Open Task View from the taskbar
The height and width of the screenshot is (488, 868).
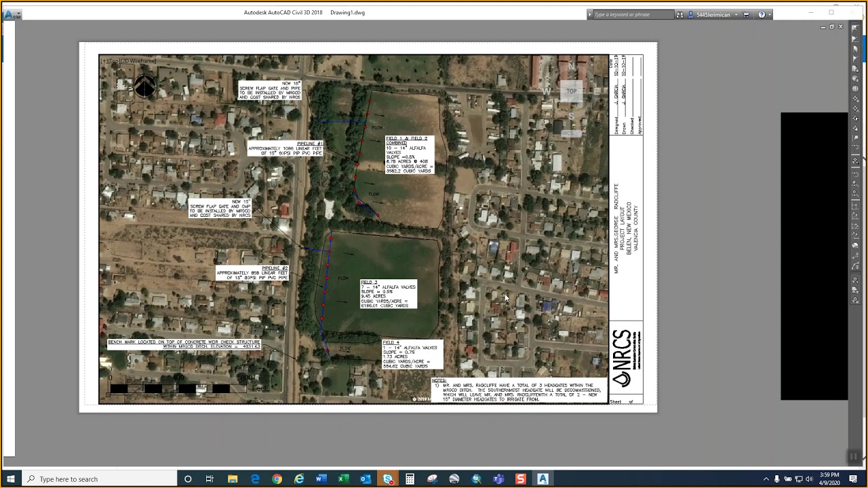(210, 479)
